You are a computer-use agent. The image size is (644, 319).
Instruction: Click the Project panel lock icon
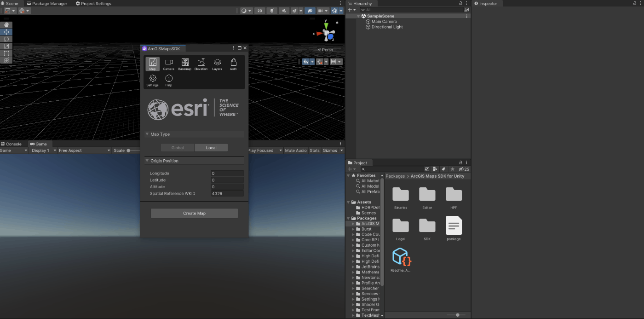coord(460,162)
